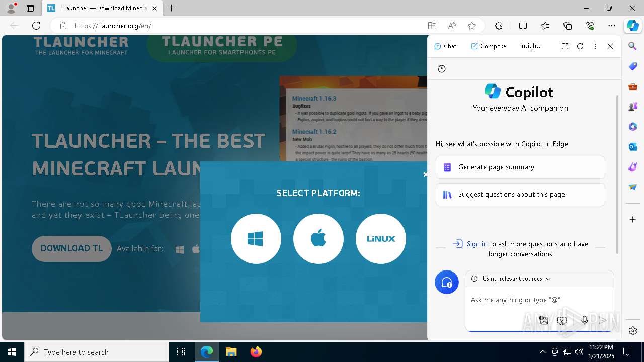Open Edge Settings and more menu
The width and height of the screenshot is (644, 362).
coord(612,26)
